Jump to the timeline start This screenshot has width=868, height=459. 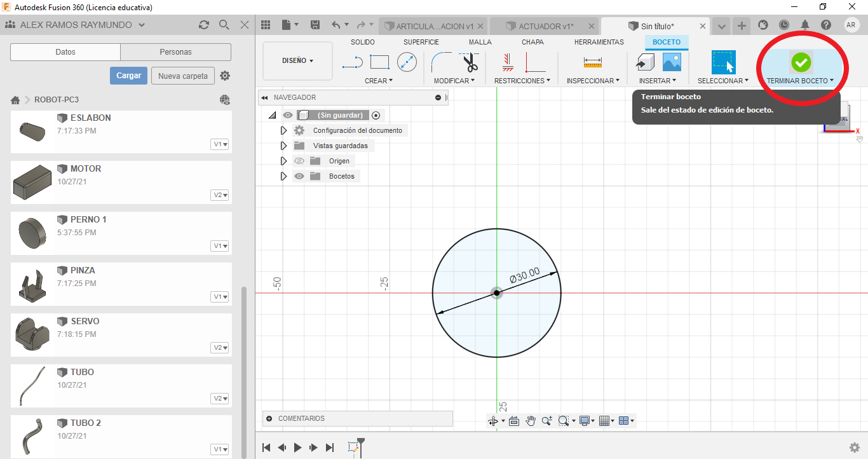pyautogui.click(x=267, y=448)
